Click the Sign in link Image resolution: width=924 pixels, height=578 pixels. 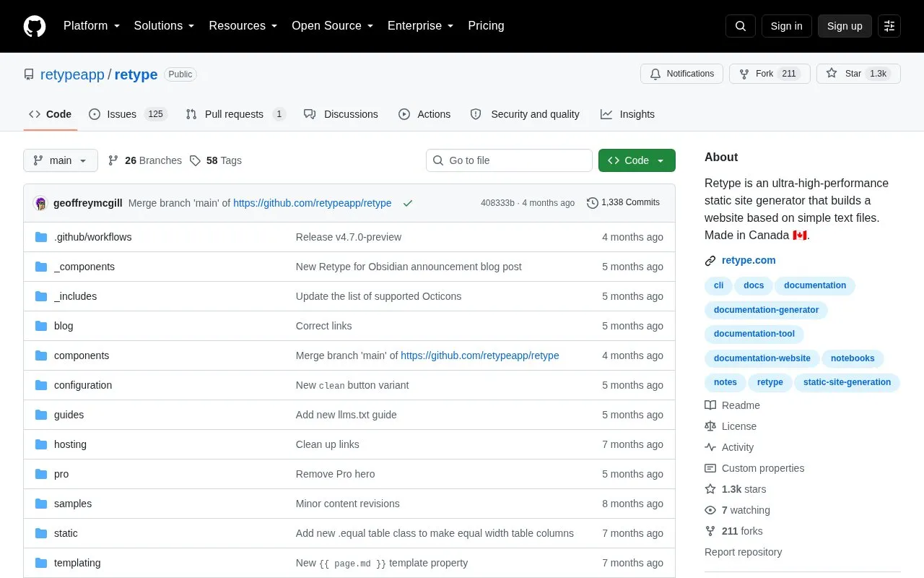[786, 26]
